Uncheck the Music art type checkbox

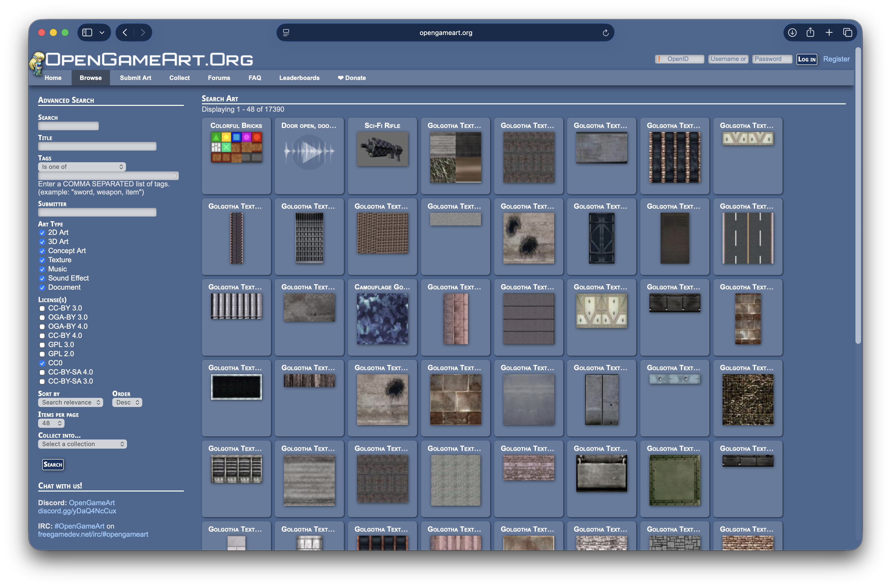pos(42,270)
